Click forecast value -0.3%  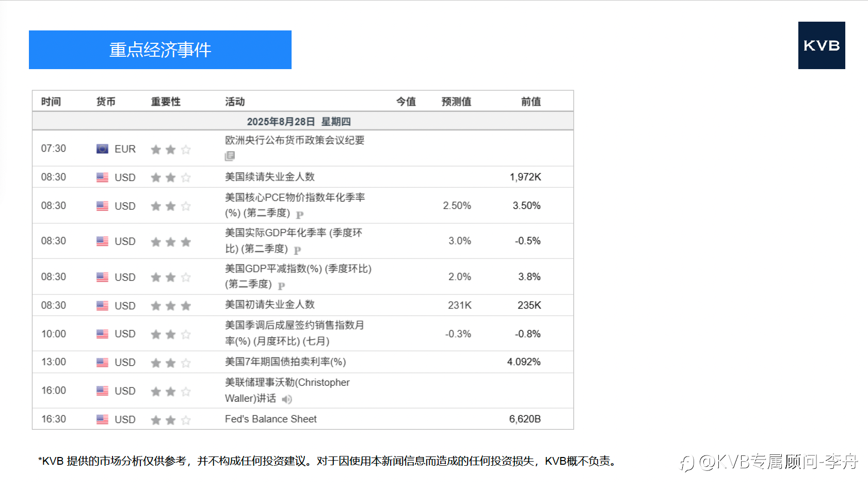click(458, 334)
